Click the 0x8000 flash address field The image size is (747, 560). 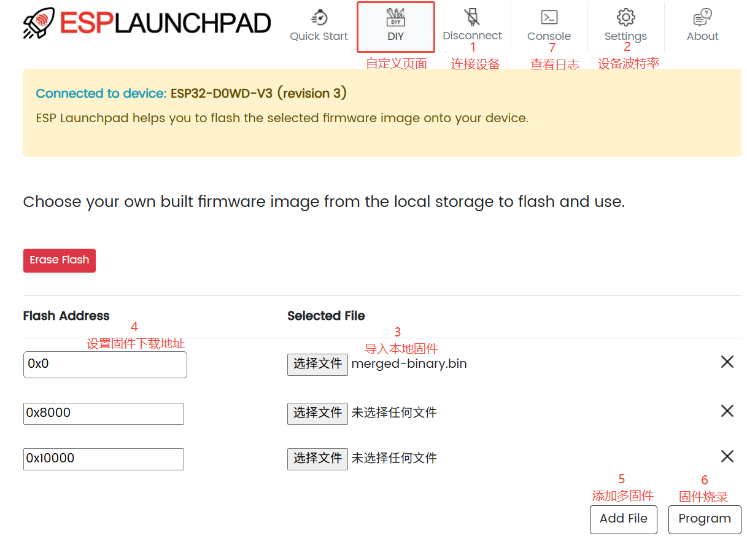(x=104, y=413)
